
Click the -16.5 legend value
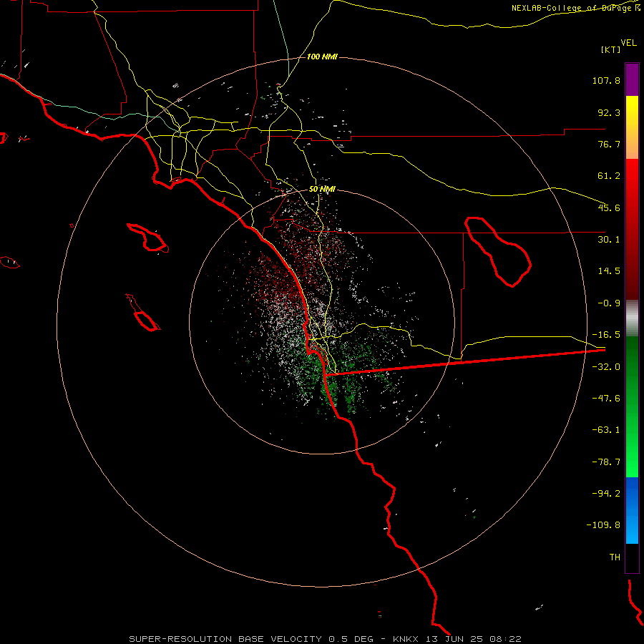[606, 335]
